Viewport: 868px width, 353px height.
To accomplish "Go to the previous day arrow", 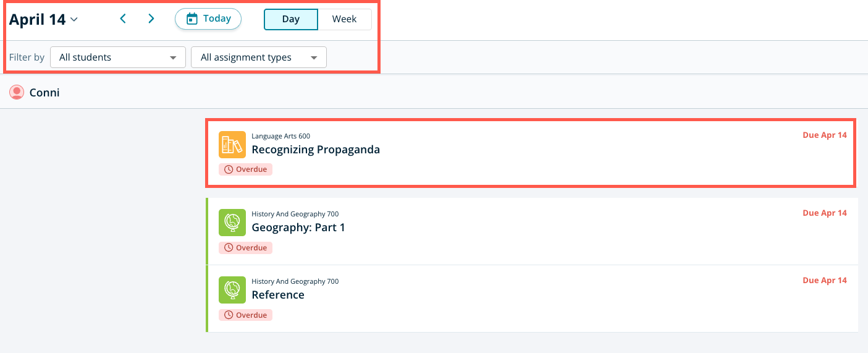I will click(123, 19).
